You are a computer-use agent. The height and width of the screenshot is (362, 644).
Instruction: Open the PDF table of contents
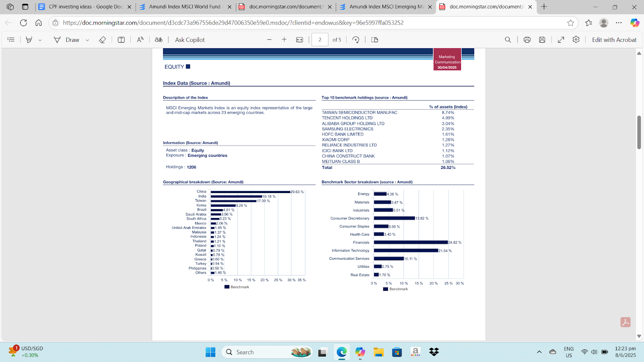click(x=11, y=40)
